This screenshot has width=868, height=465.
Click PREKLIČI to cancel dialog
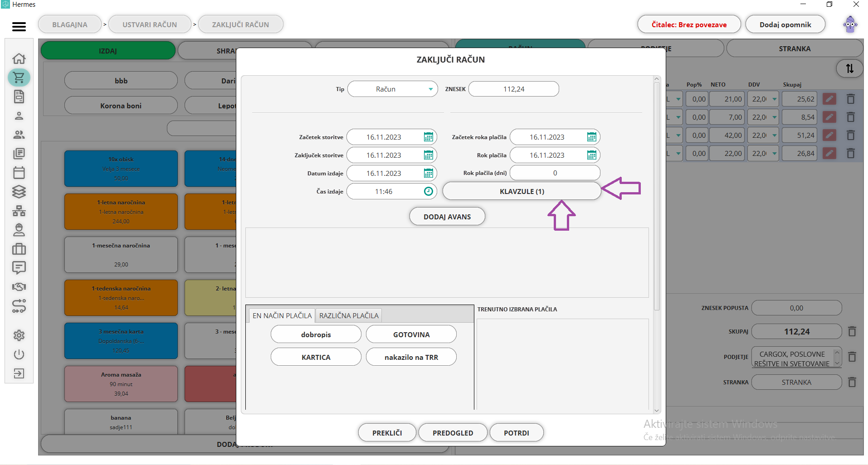[387, 433]
